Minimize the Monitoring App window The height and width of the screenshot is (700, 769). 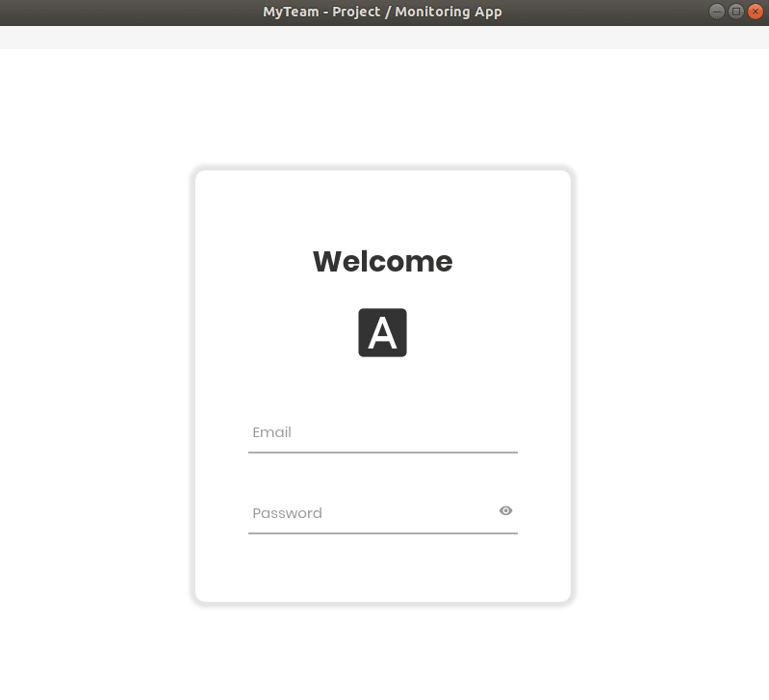point(717,12)
